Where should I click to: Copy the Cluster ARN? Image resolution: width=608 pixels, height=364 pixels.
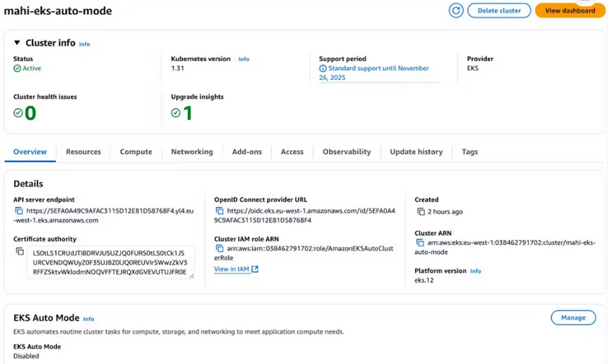click(420, 242)
